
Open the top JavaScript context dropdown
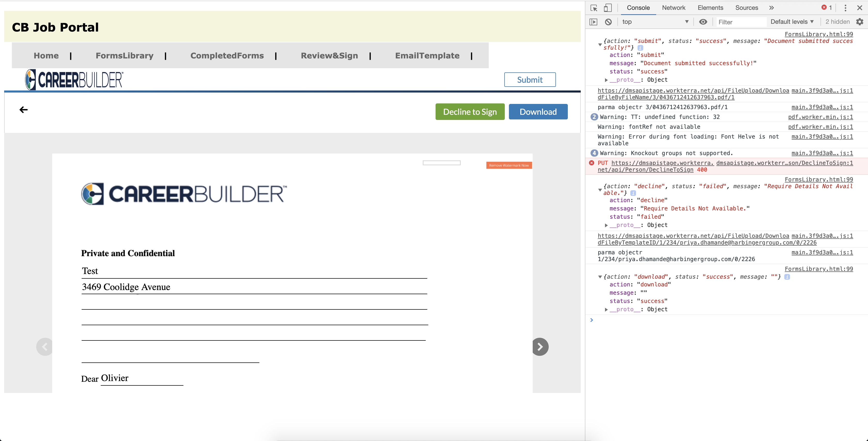[655, 22]
